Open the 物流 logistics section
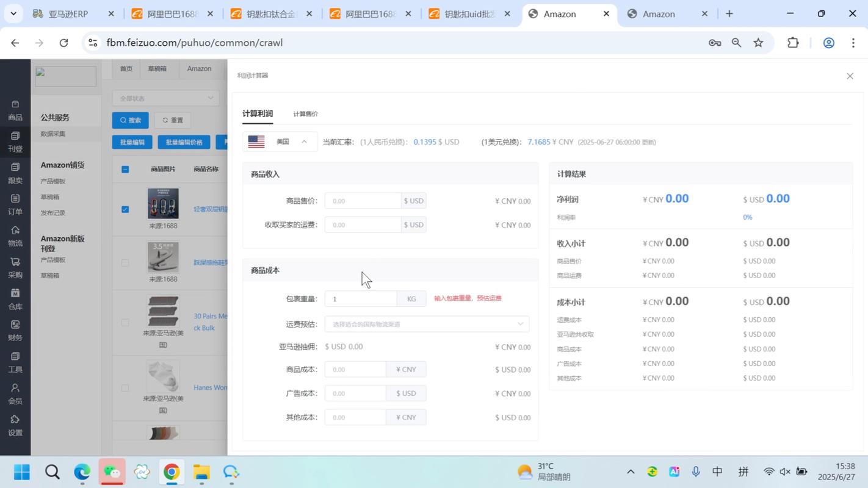The height and width of the screenshot is (488, 868). [x=15, y=237]
